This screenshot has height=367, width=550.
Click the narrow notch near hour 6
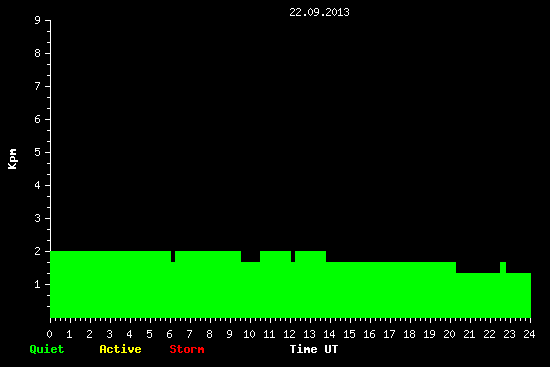pyautogui.click(x=173, y=256)
